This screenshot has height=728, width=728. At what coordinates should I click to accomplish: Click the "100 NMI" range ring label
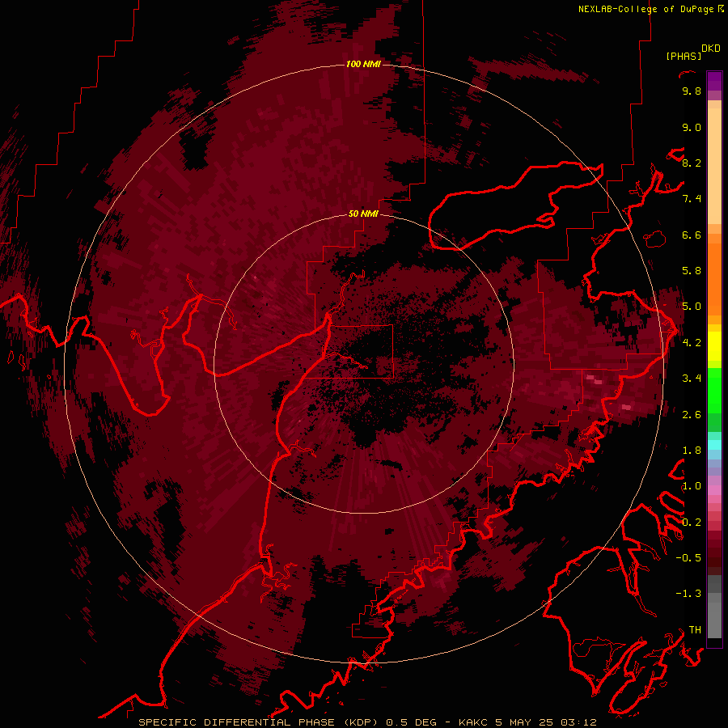(x=363, y=64)
